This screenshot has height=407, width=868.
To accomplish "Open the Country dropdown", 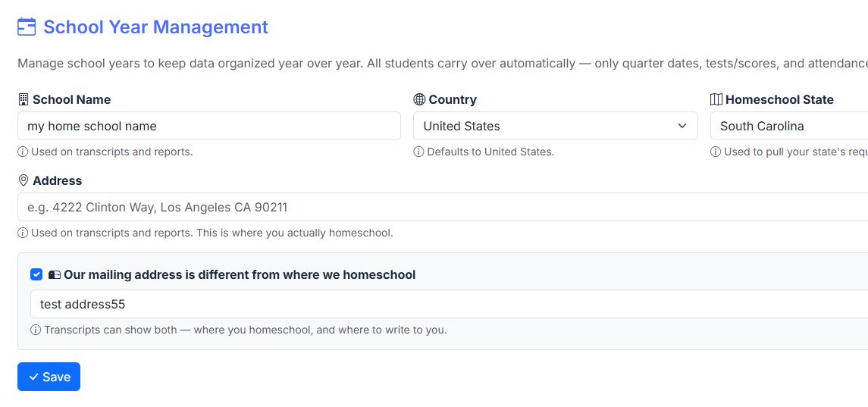I will 555,127.
